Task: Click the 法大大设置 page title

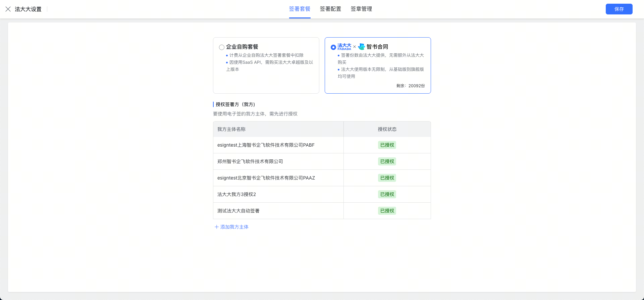Action: point(28,9)
